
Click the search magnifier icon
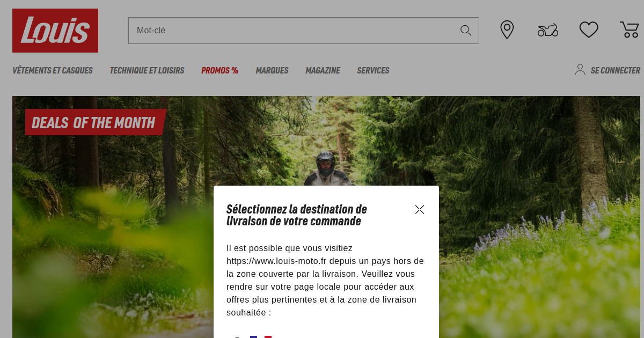click(465, 31)
